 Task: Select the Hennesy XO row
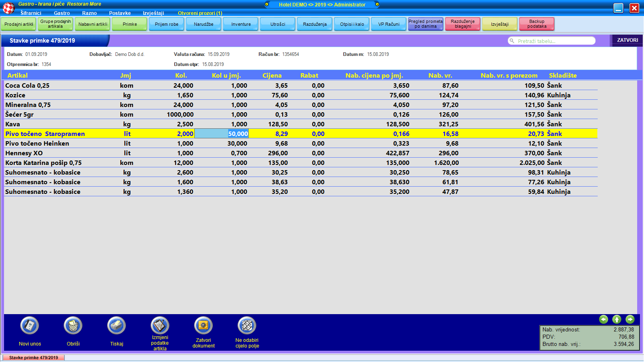click(x=24, y=153)
